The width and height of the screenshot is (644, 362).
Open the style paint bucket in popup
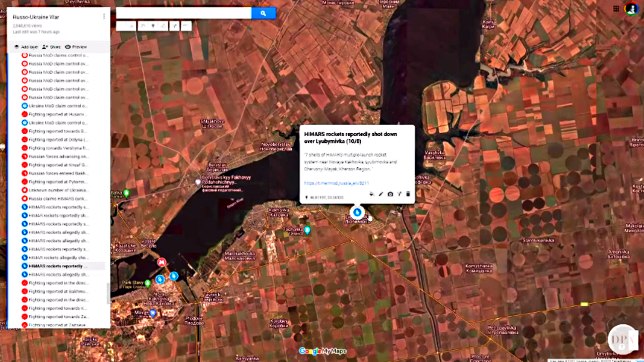371,194
